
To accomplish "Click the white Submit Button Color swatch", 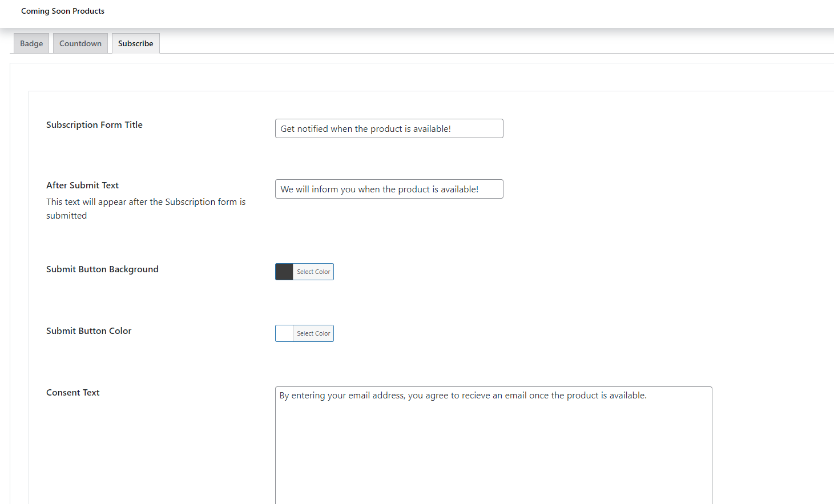I will coord(284,333).
